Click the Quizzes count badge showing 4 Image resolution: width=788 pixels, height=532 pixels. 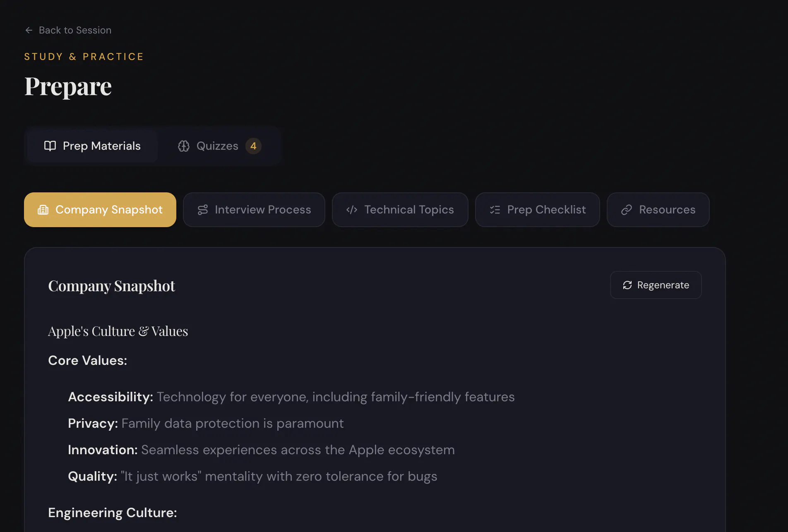tap(253, 146)
